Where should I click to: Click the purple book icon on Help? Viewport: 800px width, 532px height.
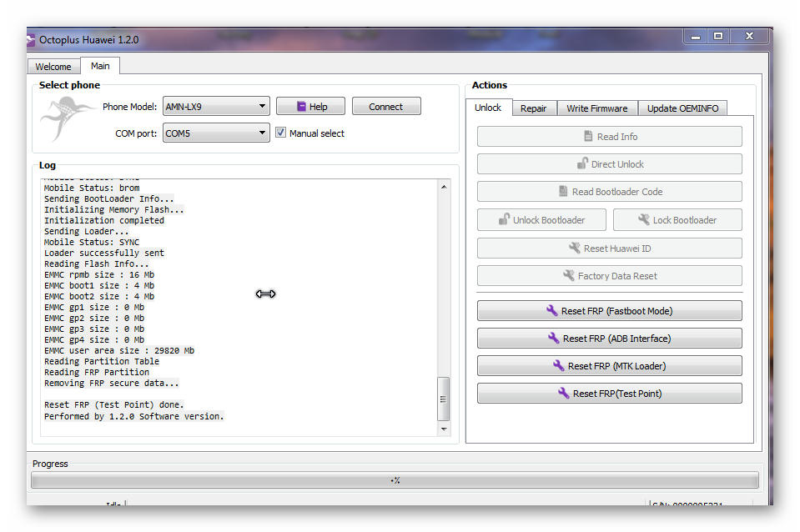click(301, 107)
